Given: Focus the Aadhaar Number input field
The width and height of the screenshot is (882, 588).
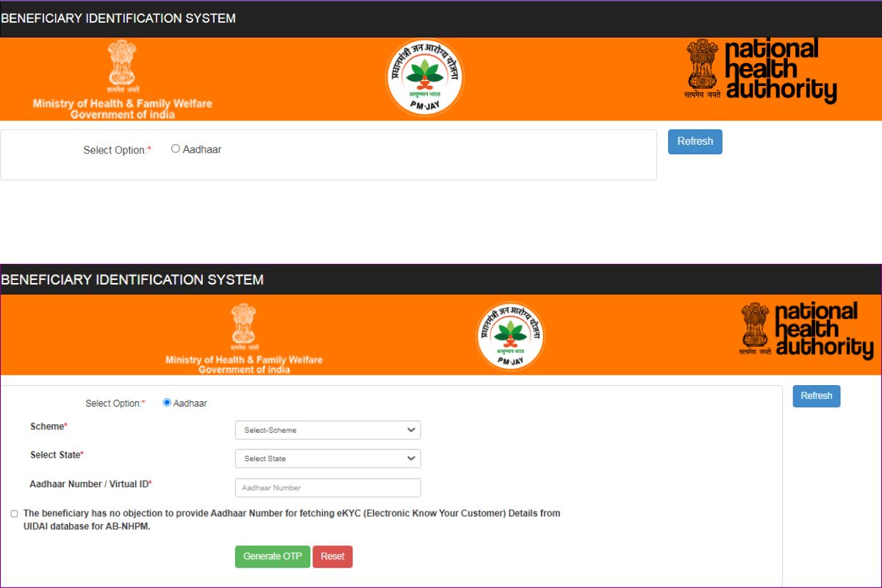Looking at the screenshot, I should tap(328, 488).
